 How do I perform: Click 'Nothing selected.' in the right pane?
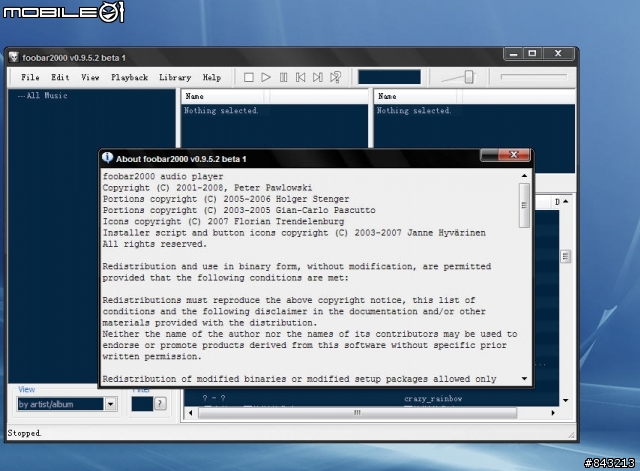(x=413, y=111)
